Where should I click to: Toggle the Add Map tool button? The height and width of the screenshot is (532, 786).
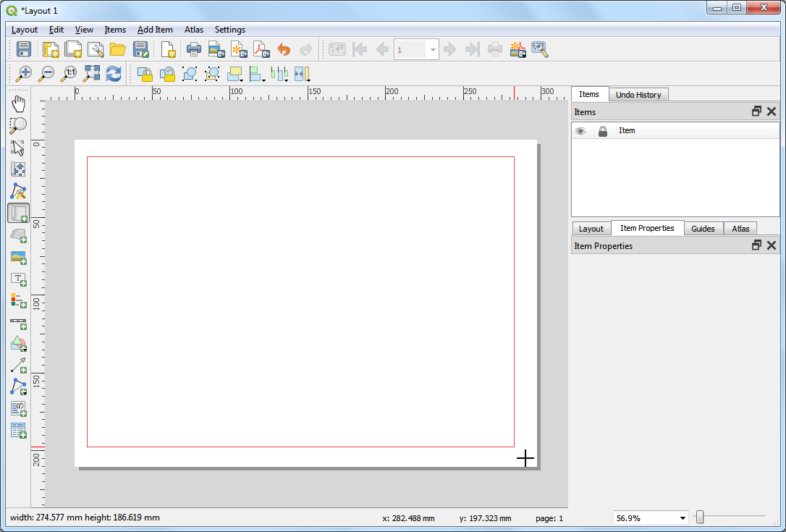(x=18, y=213)
